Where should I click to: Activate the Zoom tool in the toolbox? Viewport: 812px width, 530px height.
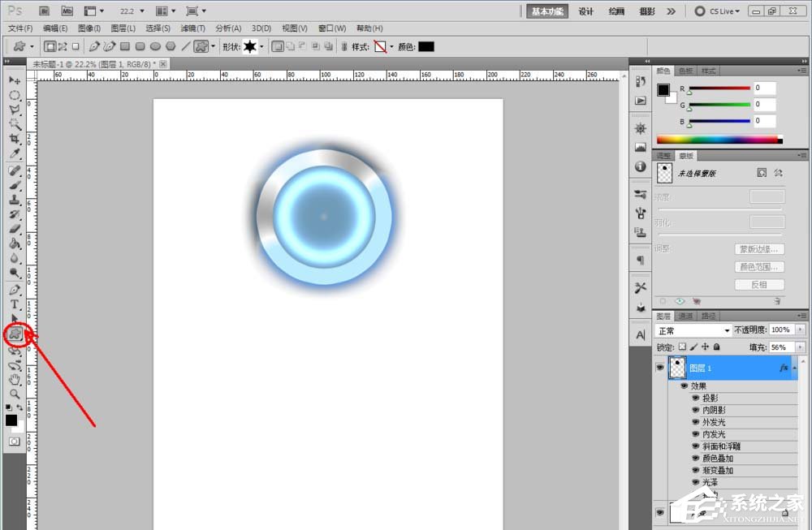pyautogui.click(x=15, y=394)
